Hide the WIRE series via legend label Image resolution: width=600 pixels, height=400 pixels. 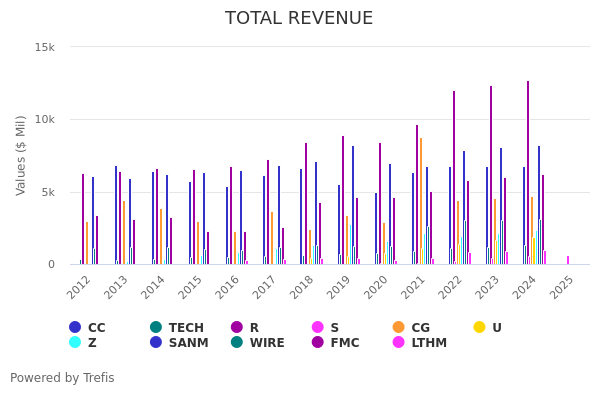[266, 343]
